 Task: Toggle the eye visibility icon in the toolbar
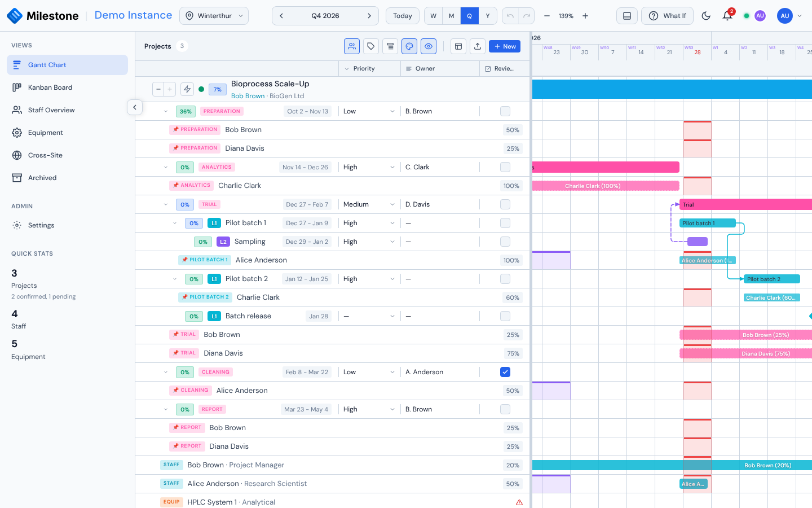[x=429, y=46]
